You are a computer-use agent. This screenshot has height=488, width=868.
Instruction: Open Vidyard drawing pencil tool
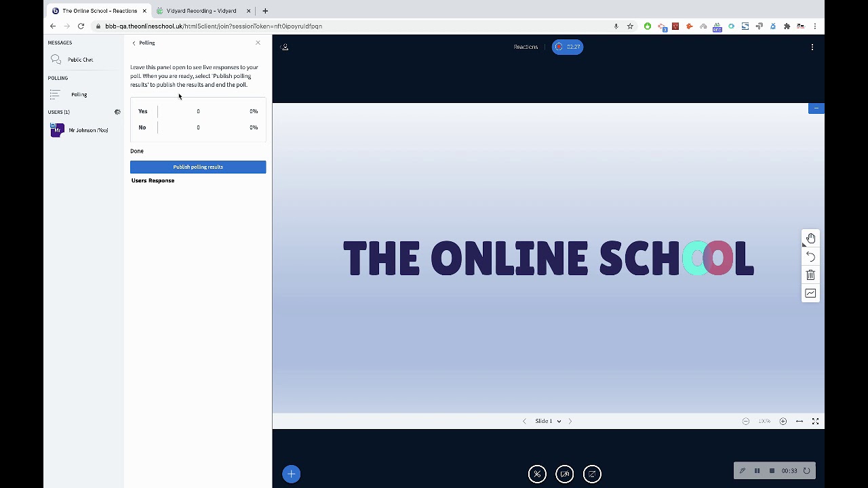click(x=743, y=470)
